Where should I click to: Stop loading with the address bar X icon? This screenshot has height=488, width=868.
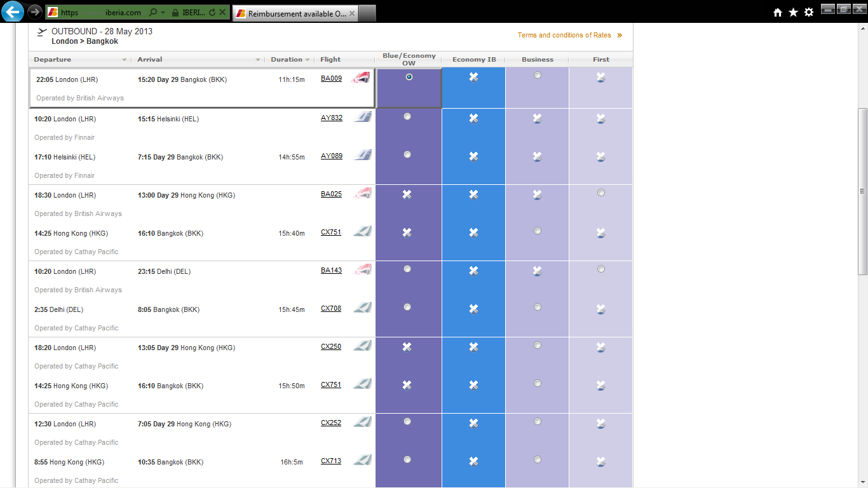tap(223, 12)
